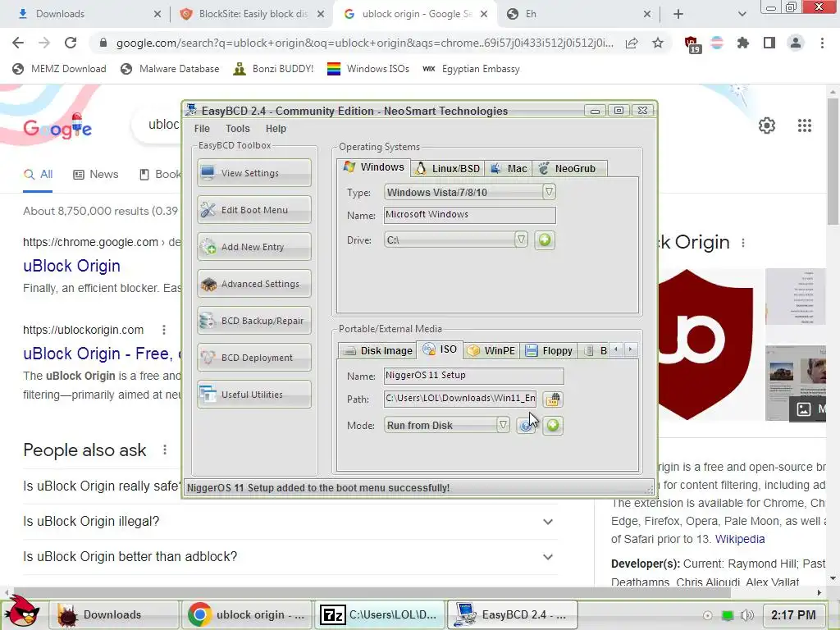Open BCD Deployment in EasyBCD toolbox
Viewport: 840px width, 630px height.
pos(254,358)
